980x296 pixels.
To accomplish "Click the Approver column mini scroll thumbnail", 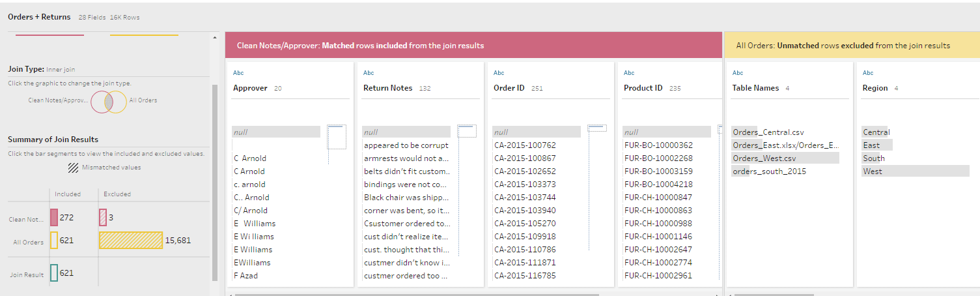I will point(337,137).
